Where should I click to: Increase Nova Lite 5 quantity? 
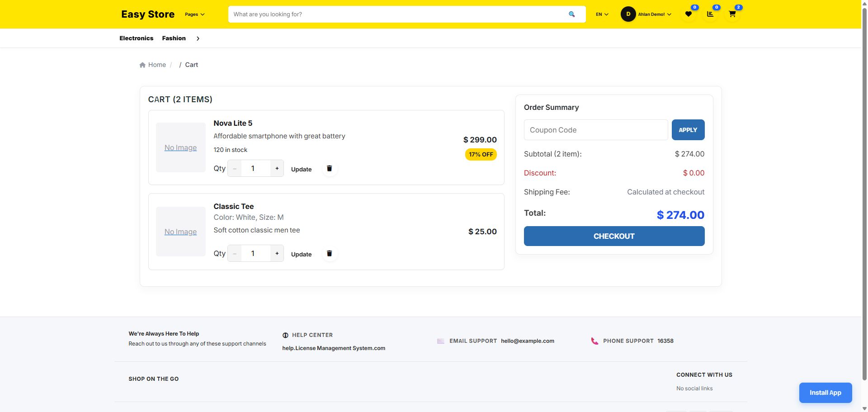(277, 169)
